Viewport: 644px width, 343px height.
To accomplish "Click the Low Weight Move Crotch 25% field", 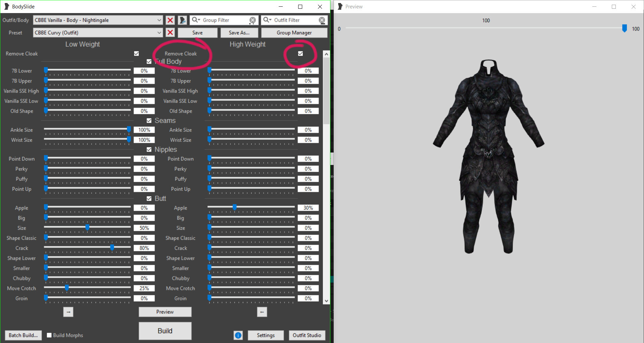I will (144, 288).
